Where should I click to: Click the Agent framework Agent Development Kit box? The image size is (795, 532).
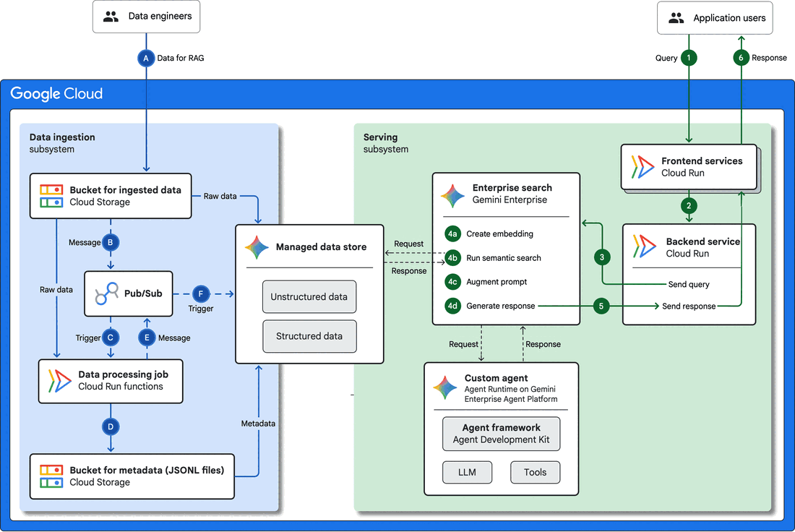click(x=501, y=434)
